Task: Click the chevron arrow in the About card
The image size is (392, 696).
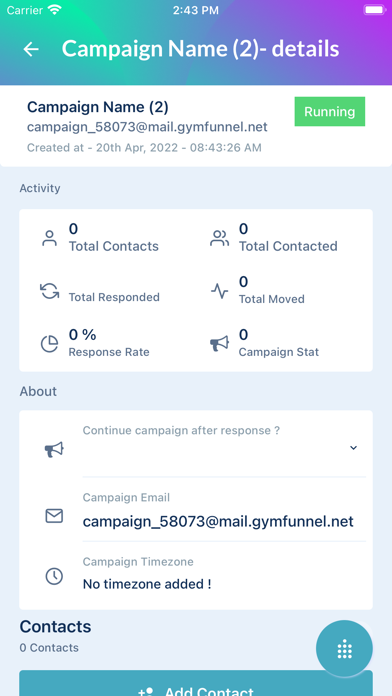Action: (353, 448)
